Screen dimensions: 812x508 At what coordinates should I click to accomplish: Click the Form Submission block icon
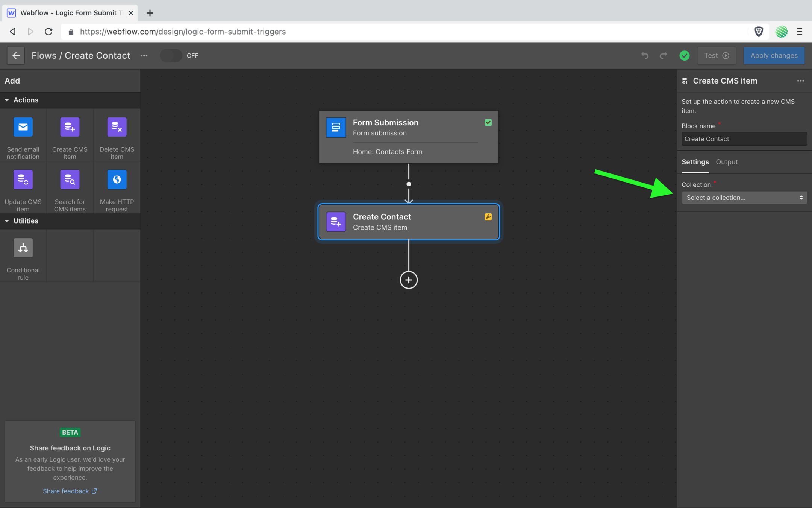point(336,128)
